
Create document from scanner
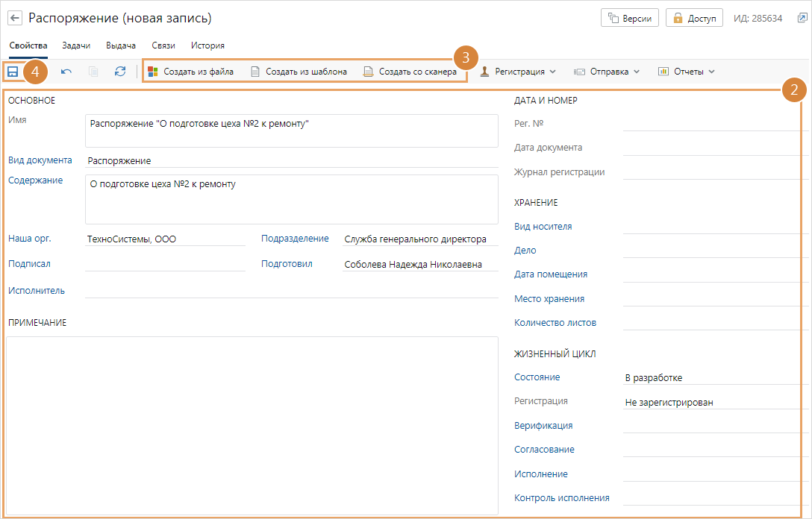pos(410,72)
